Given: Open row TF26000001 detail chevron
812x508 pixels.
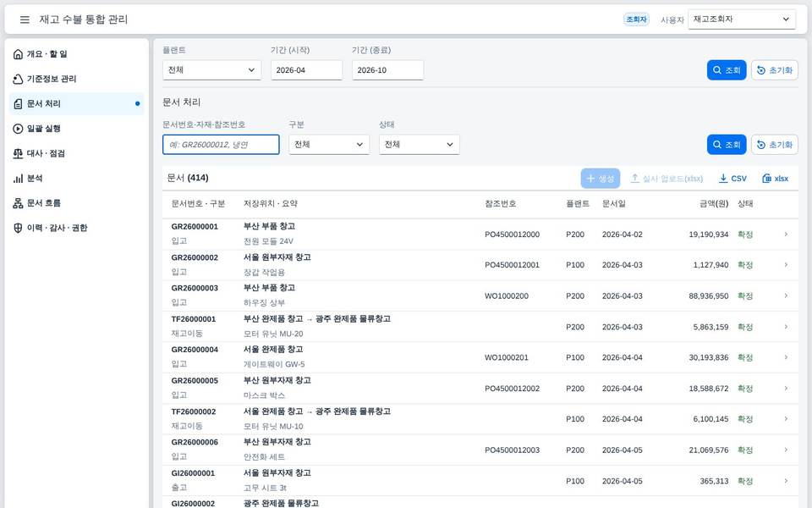Looking at the screenshot, I should [x=786, y=327].
